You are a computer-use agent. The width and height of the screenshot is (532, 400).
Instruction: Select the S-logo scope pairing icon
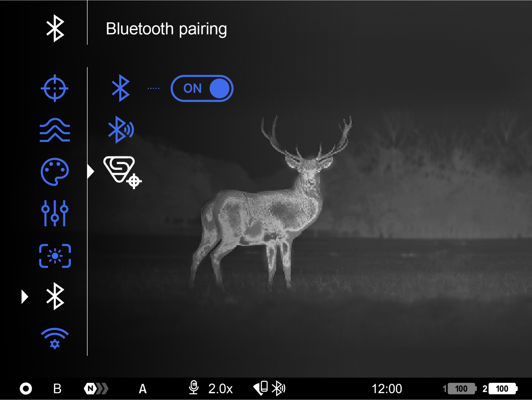(x=122, y=172)
